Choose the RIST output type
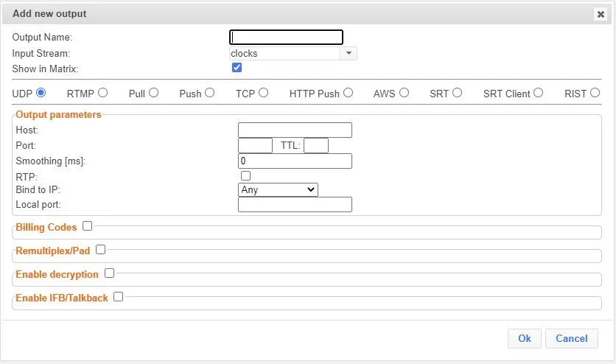The image size is (616, 364). 595,93
